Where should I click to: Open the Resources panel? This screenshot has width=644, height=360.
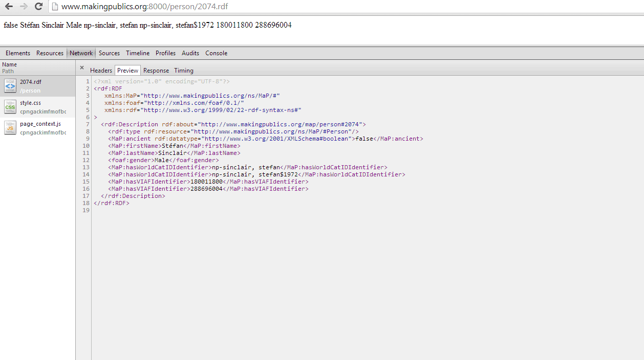tap(50, 53)
